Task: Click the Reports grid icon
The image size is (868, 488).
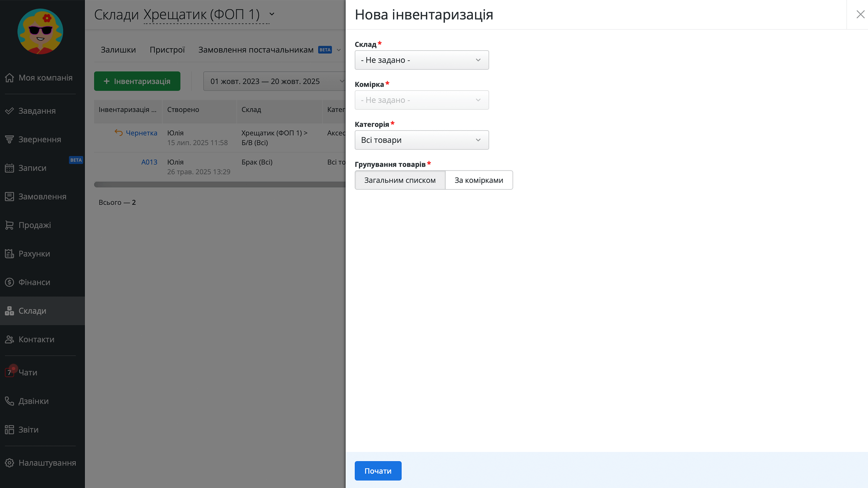Action: [x=9, y=429]
